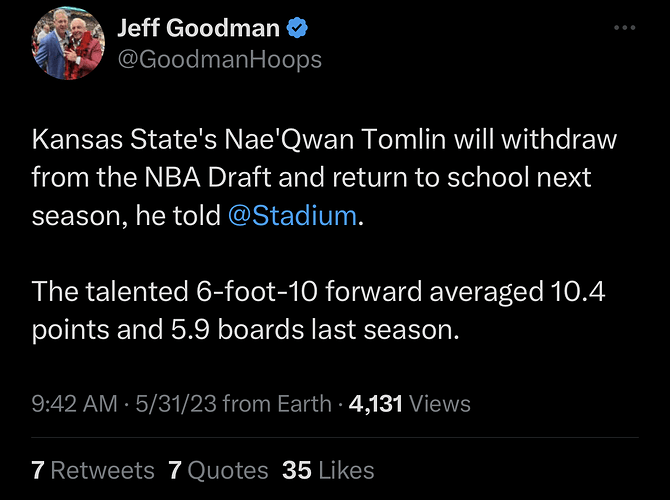The height and width of the screenshot is (500, 670).
Task: View the 4,131 Views analytics
Action: [408, 404]
